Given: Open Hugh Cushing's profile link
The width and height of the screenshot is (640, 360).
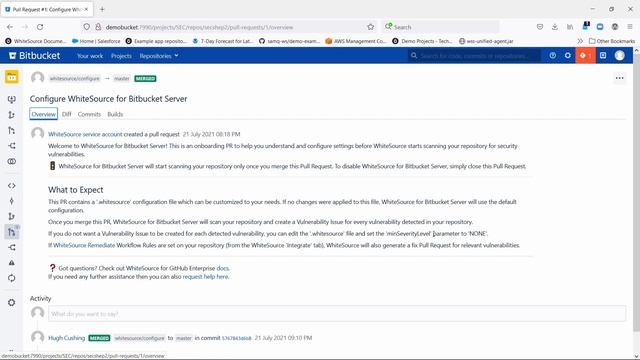Looking at the screenshot, I should pos(67,338).
